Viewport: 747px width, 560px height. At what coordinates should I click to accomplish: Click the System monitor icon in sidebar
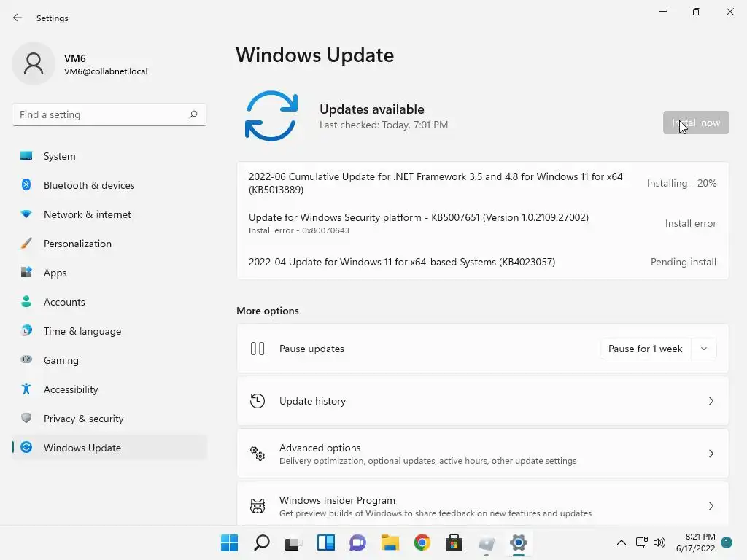26,156
